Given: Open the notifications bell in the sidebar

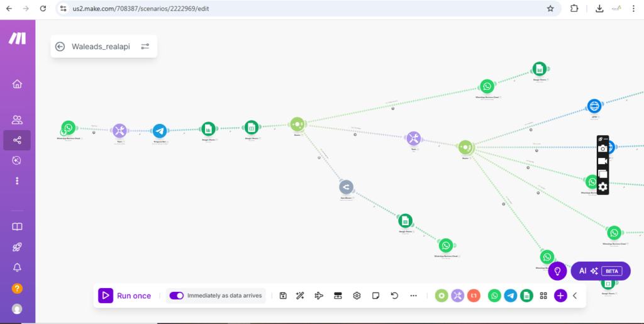Looking at the screenshot, I should (x=17, y=267).
